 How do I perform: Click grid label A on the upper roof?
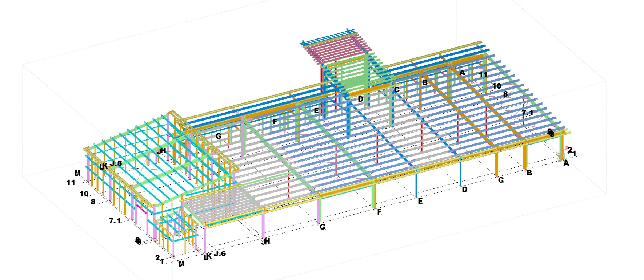click(x=462, y=73)
